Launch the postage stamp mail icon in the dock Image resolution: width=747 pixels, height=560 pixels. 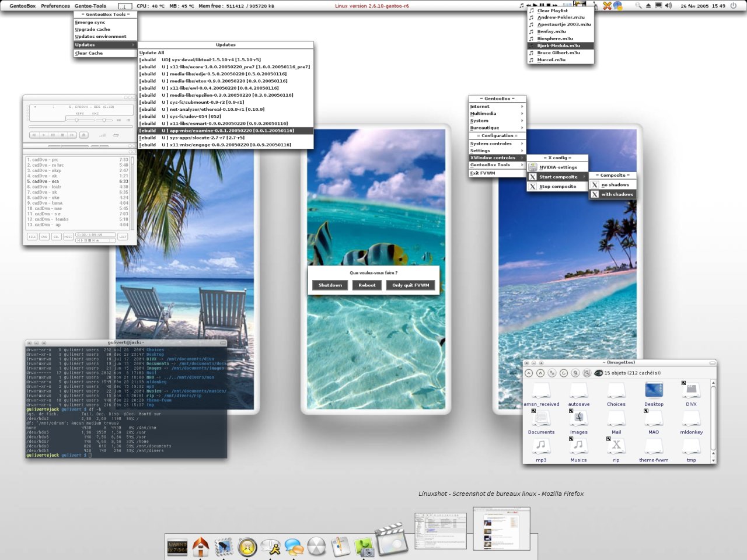pos(224,547)
